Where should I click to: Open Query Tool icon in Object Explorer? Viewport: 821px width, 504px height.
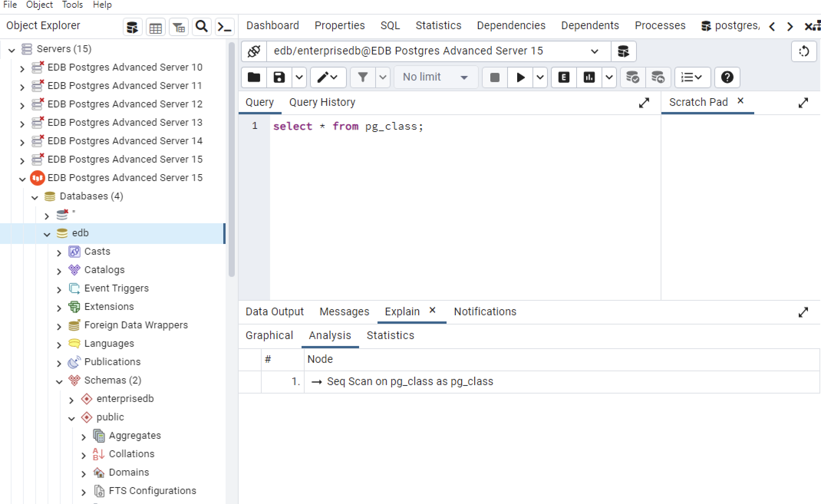(132, 27)
